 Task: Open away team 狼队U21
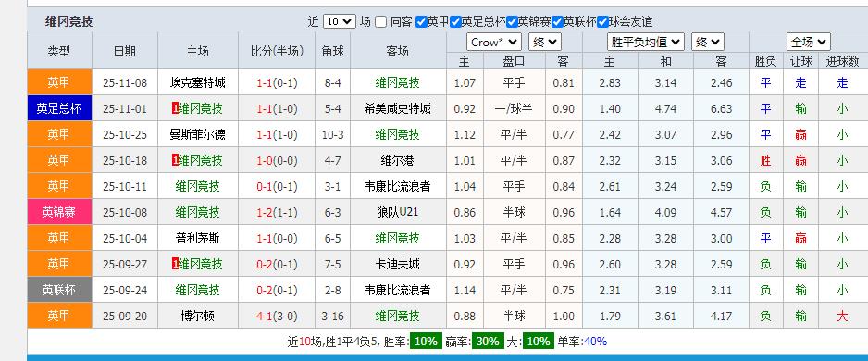(x=398, y=212)
